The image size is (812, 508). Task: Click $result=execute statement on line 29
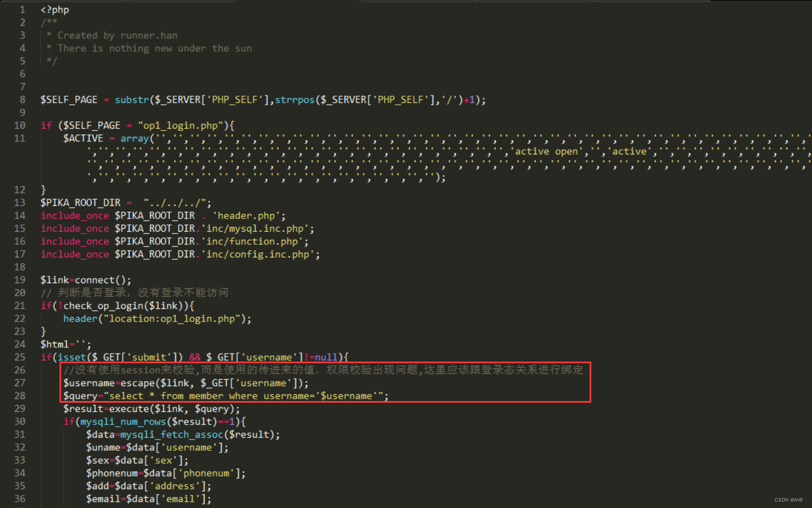[152, 408]
